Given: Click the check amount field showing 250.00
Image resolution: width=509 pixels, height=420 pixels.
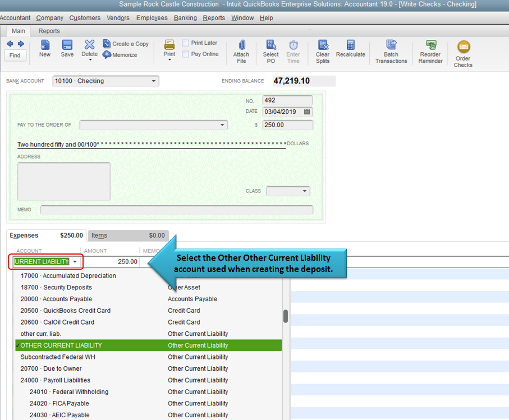Looking at the screenshot, I should click(288, 125).
